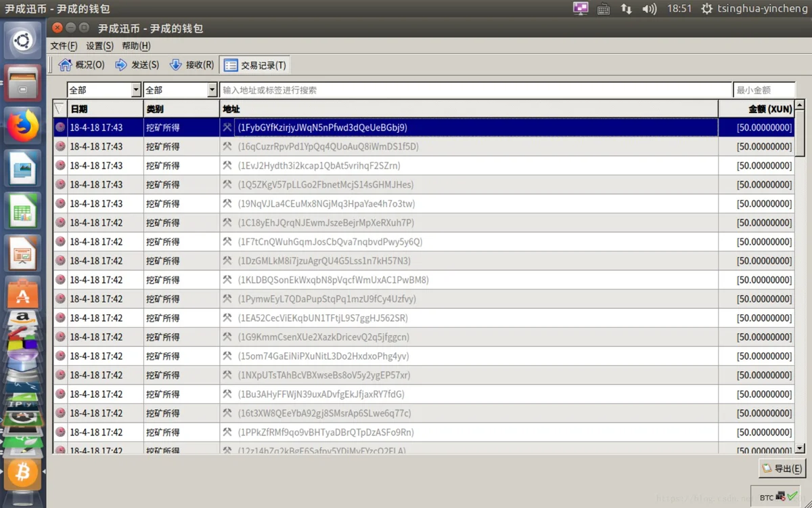This screenshot has width=812, height=508.
Task: Select address 1PPkZfRMf9qo9vBHTyaDBrQTpDzASFo9Rn
Action: coord(325,432)
